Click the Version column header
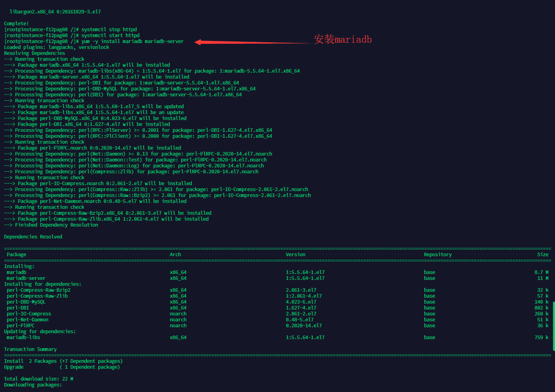The width and height of the screenshot is (555, 392). point(295,254)
